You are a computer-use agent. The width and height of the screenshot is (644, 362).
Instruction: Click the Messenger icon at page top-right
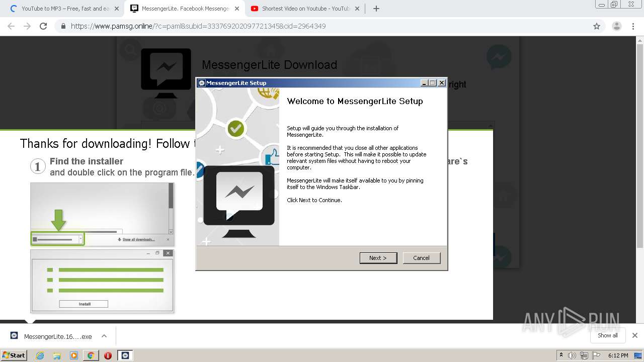(499, 57)
